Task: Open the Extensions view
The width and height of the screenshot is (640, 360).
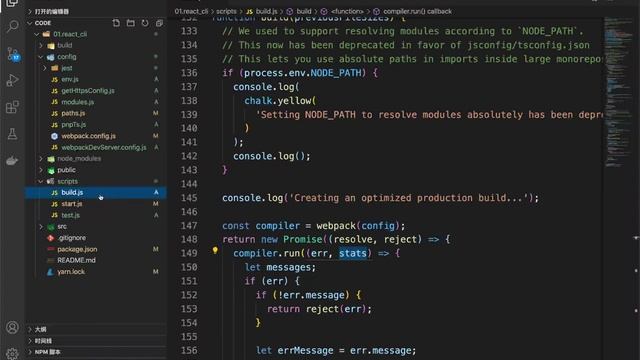Action: click(12, 107)
